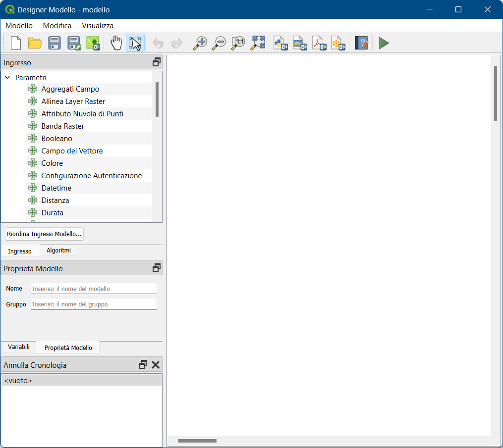The height and width of the screenshot is (448, 503).
Task: Switch to Proprietà Modello tab
Action: pyautogui.click(x=68, y=348)
